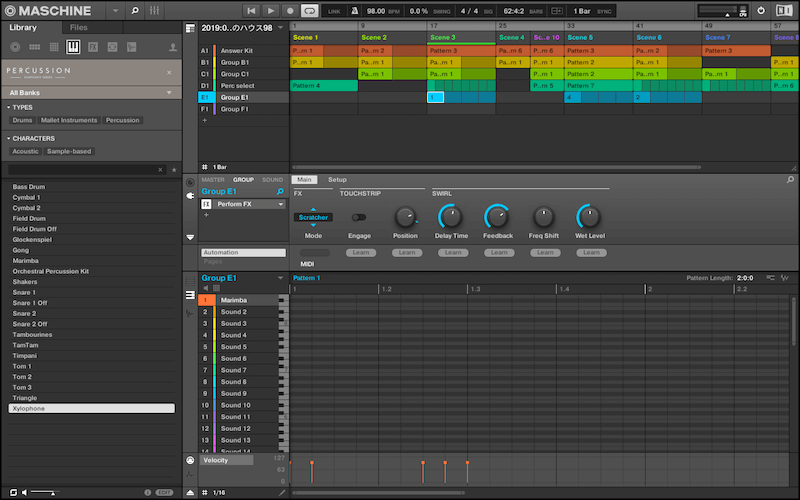Click the NI logo icon at top right
This screenshot has height=500, width=800.
coord(784,10)
